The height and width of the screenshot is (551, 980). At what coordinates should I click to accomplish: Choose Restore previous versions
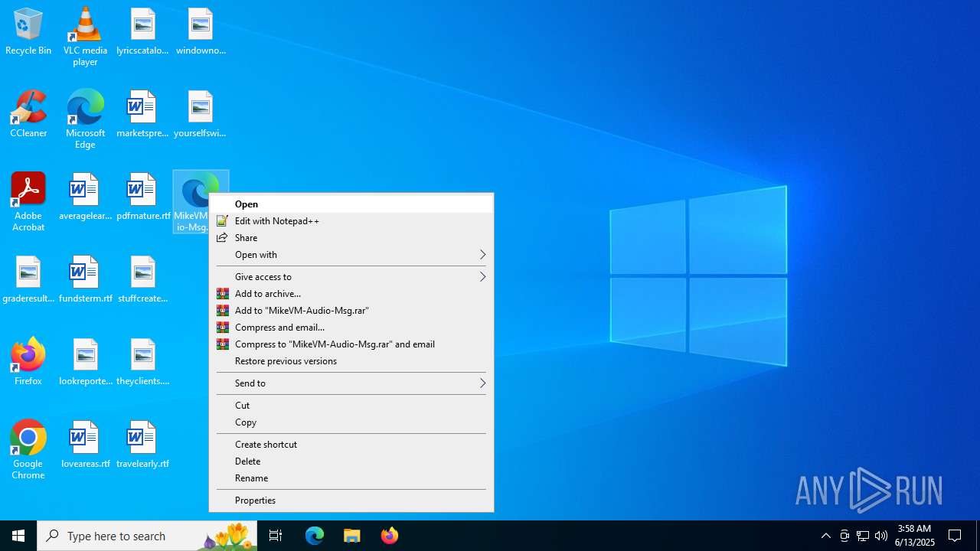[x=351, y=361]
